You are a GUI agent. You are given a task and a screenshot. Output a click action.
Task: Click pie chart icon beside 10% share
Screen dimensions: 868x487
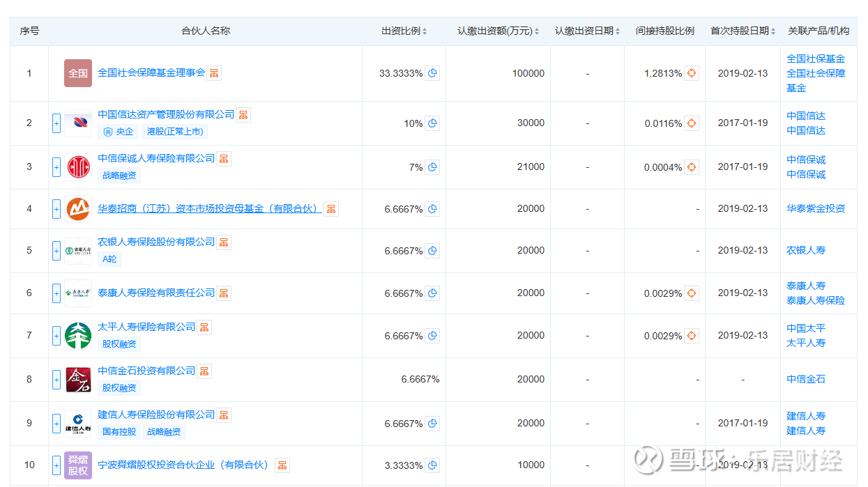(x=432, y=123)
